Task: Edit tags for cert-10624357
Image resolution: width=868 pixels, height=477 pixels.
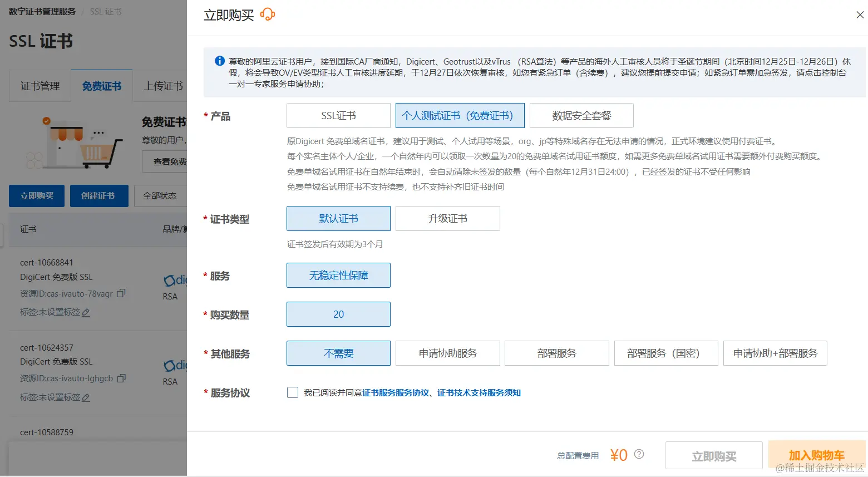Action: [x=86, y=397]
